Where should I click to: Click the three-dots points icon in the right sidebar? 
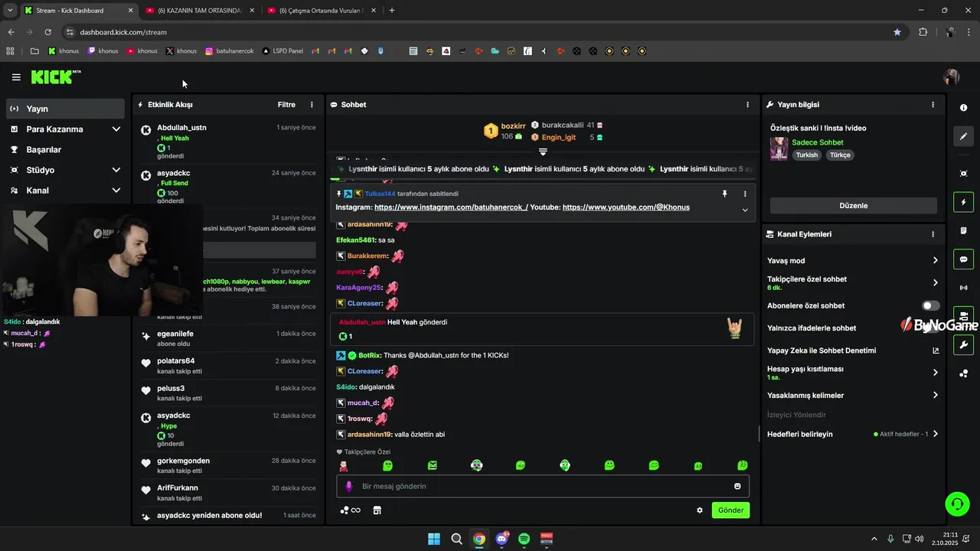tap(963, 373)
